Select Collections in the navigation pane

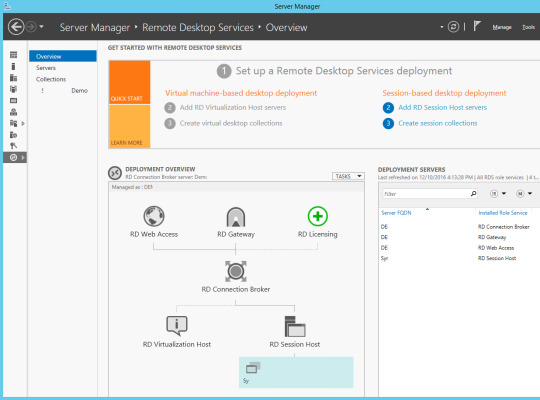tap(51, 79)
